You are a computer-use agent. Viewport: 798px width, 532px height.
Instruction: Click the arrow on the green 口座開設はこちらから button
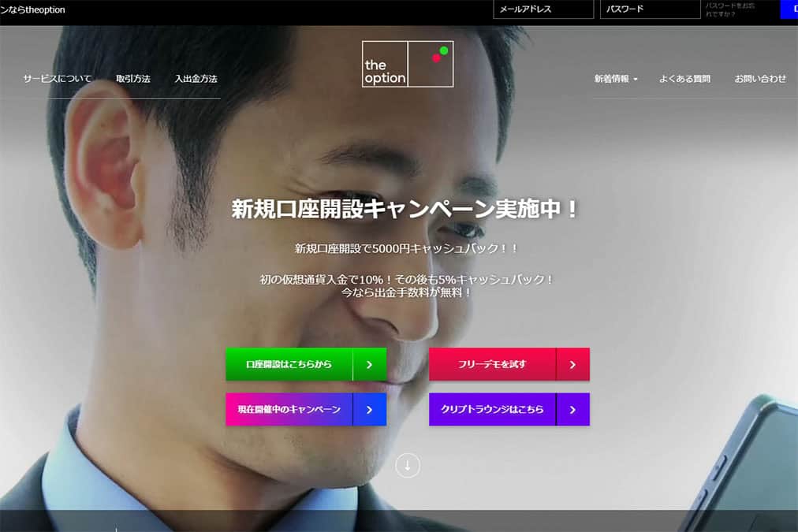click(370, 365)
